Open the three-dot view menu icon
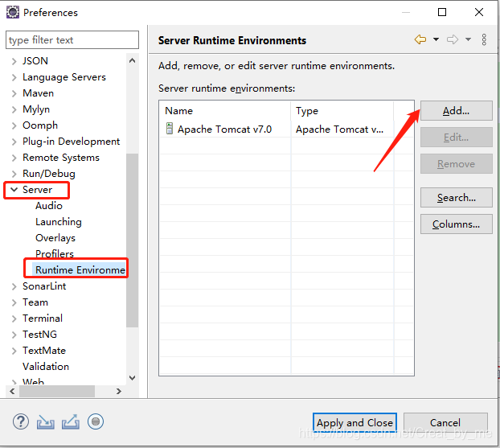This screenshot has width=500, height=448. pos(484,39)
